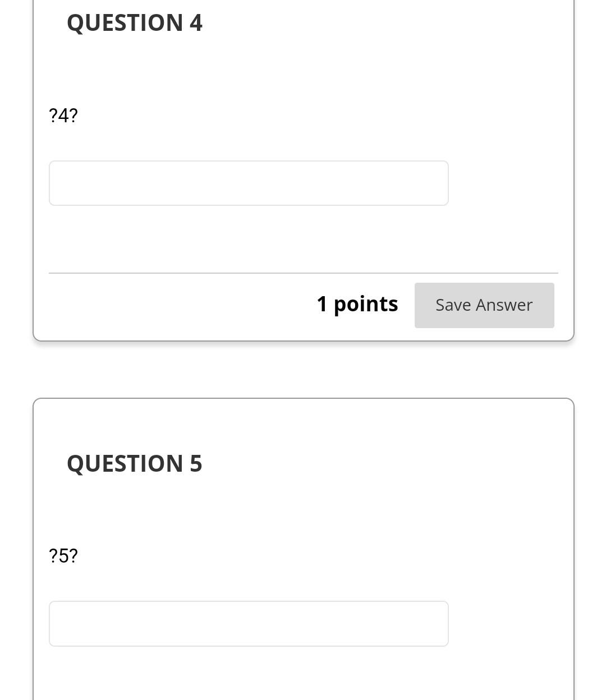Focus the text input beneath the ?4? prompt
The width and height of the screenshot is (606, 700).
(249, 183)
